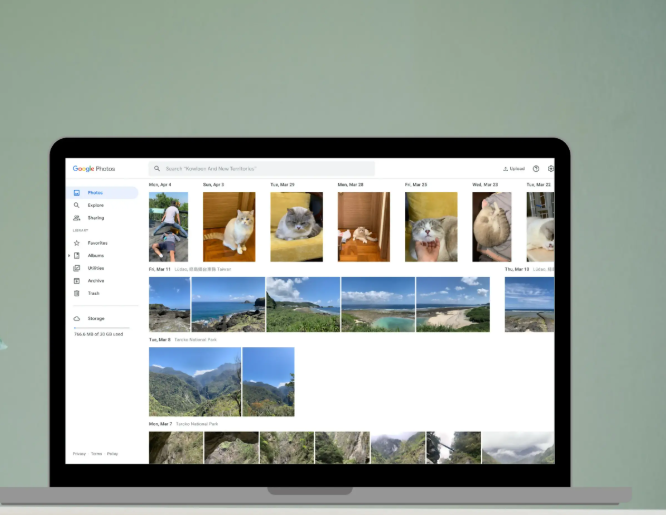
Task: Expand the Albums list with the arrow
Action: click(69, 256)
